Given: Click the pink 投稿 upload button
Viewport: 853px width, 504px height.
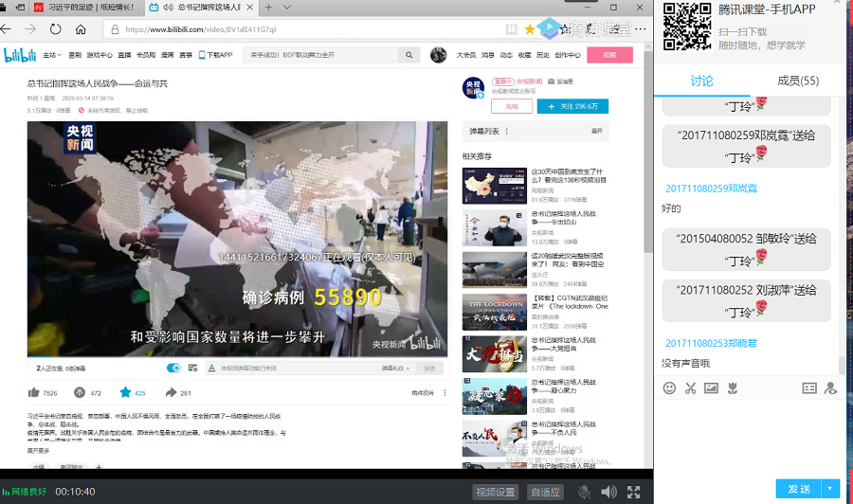Looking at the screenshot, I should click(x=609, y=55).
